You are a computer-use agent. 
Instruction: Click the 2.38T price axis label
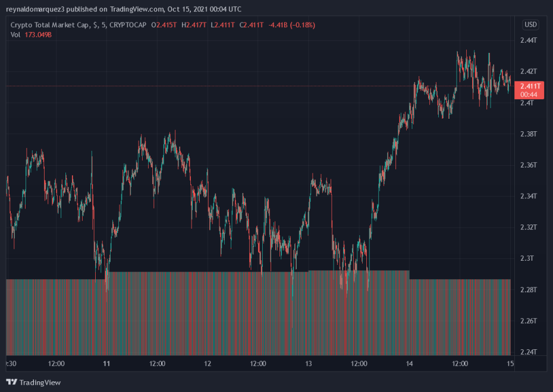pos(529,134)
